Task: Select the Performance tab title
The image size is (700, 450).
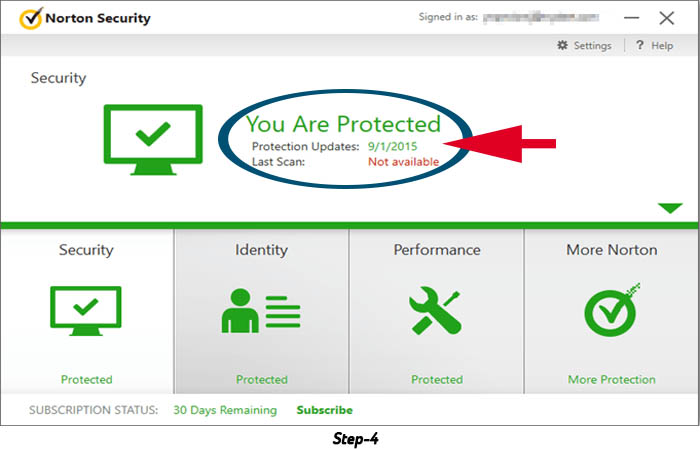Action: [437, 250]
